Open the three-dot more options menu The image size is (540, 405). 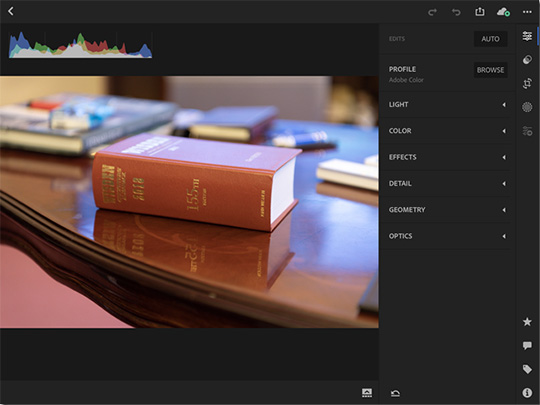(527, 12)
